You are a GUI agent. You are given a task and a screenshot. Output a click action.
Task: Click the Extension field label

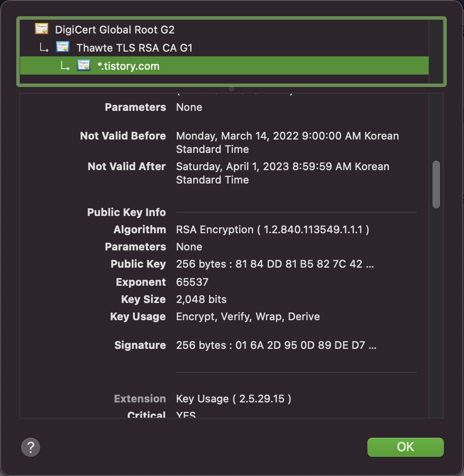click(x=140, y=399)
